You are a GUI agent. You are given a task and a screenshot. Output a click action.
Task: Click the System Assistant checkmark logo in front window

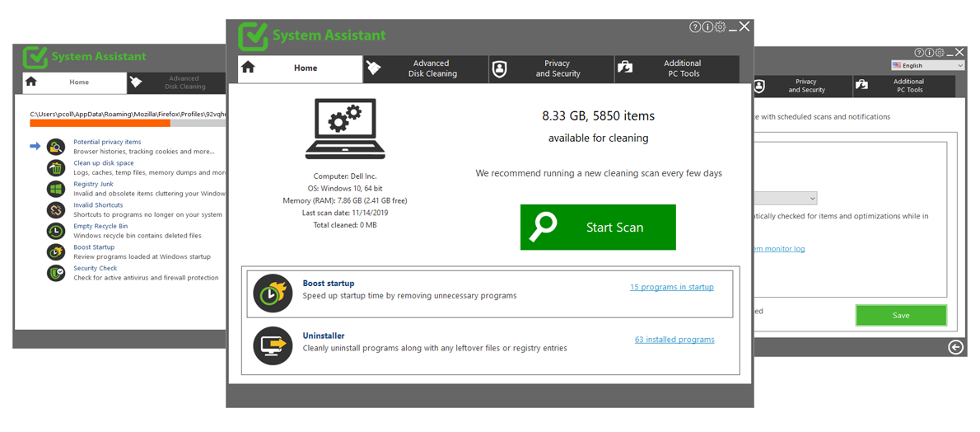(x=253, y=35)
